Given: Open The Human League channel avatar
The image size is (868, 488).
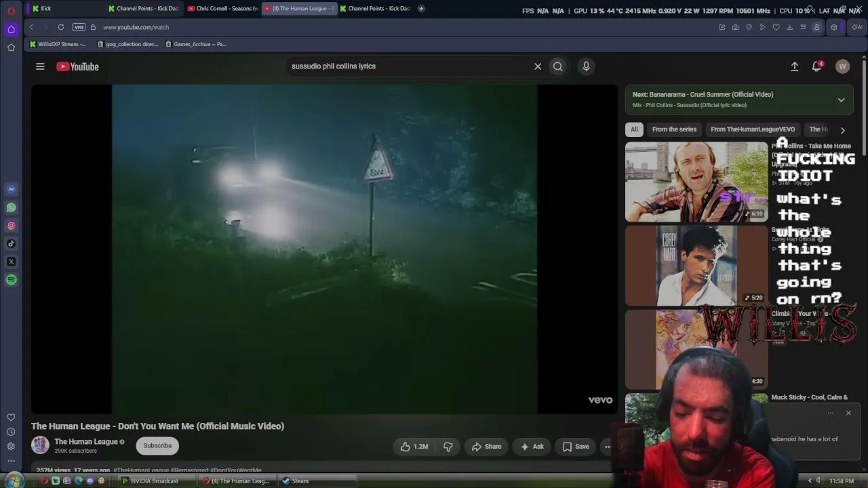Looking at the screenshot, I should click(x=41, y=445).
